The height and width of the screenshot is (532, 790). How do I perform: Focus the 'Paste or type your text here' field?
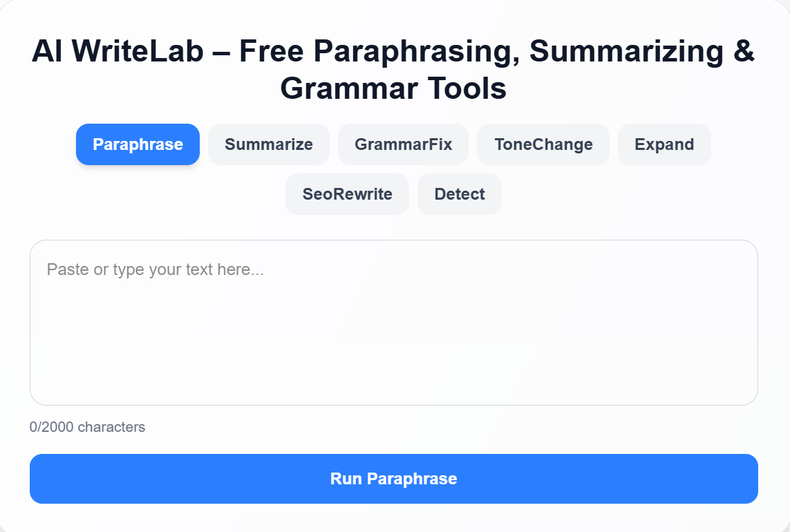393,321
